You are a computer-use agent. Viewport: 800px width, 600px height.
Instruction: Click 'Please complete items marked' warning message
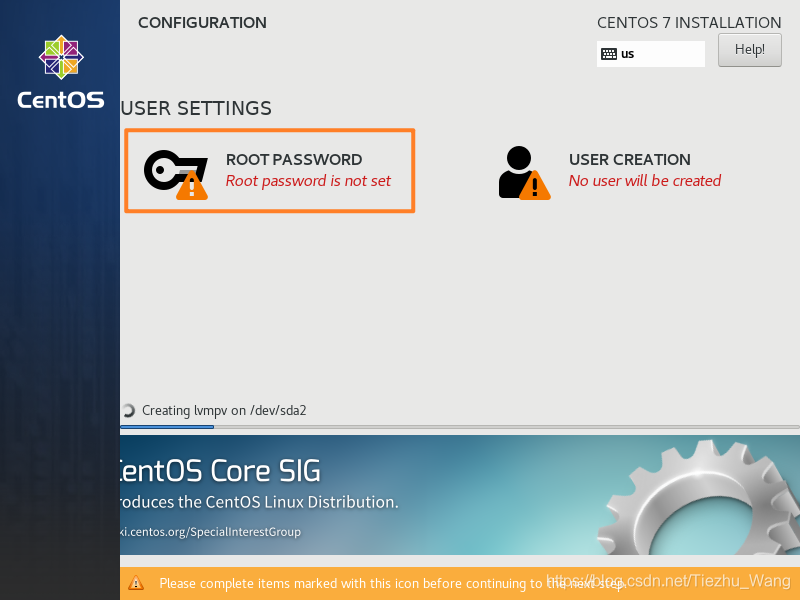(393, 583)
